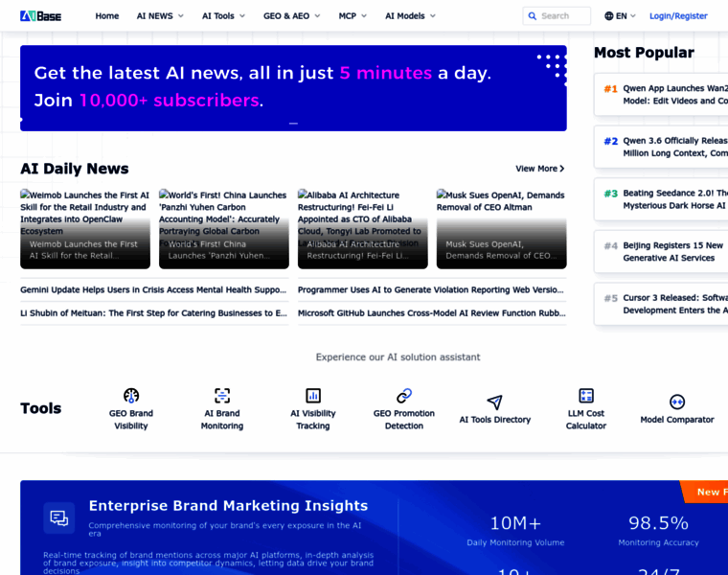Expand the AI Tools dropdown menu
Viewport: 728px width, 575px height.
[223, 16]
